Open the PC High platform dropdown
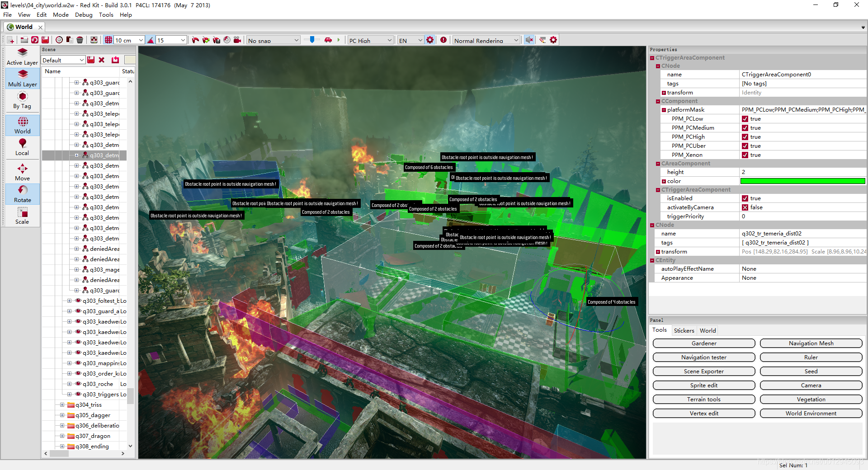This screenshot has height=470, width=868. (370, 40)
